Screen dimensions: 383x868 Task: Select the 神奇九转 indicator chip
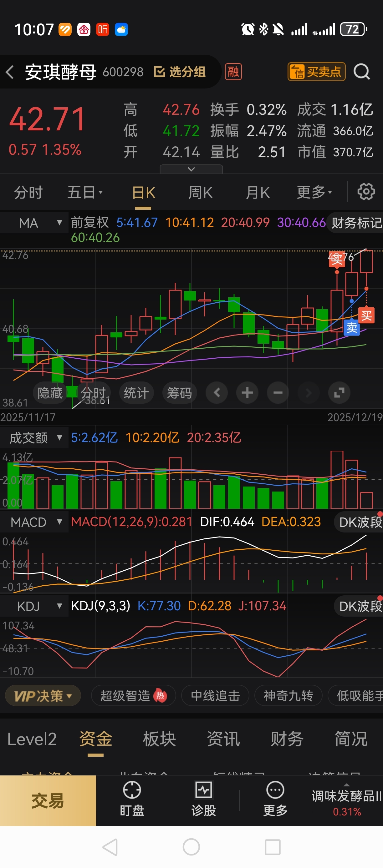pyautogui.click(x=288, y=695)
